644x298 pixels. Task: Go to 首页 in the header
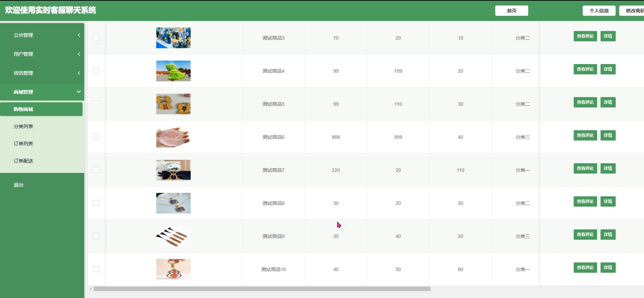tap(512, 11)
